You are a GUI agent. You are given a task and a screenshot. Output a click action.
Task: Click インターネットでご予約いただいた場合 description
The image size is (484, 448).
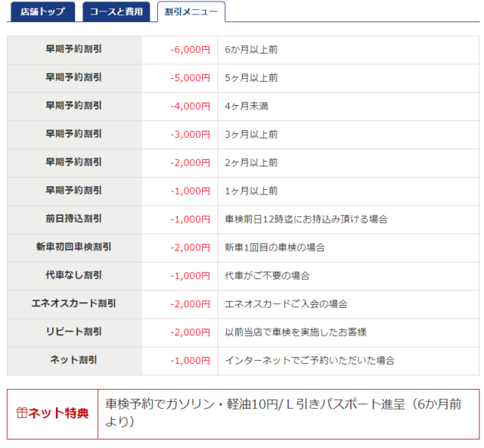pyautogui.click(x=309, y=360)
